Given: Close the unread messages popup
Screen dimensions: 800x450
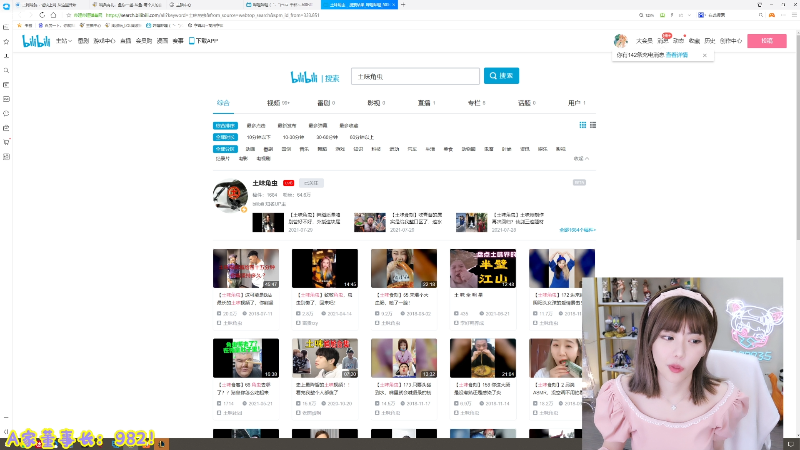Looking at the screenshot, I should click(705, 55).
